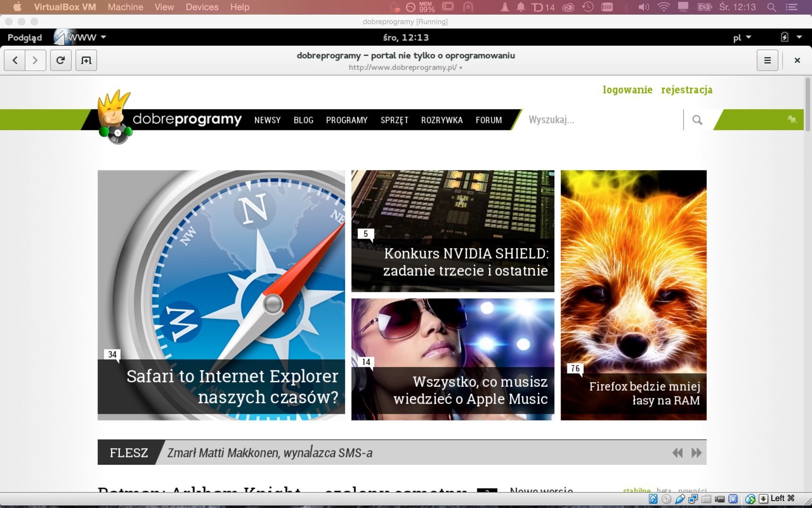Open the ROZRYWKA site section

442,120
